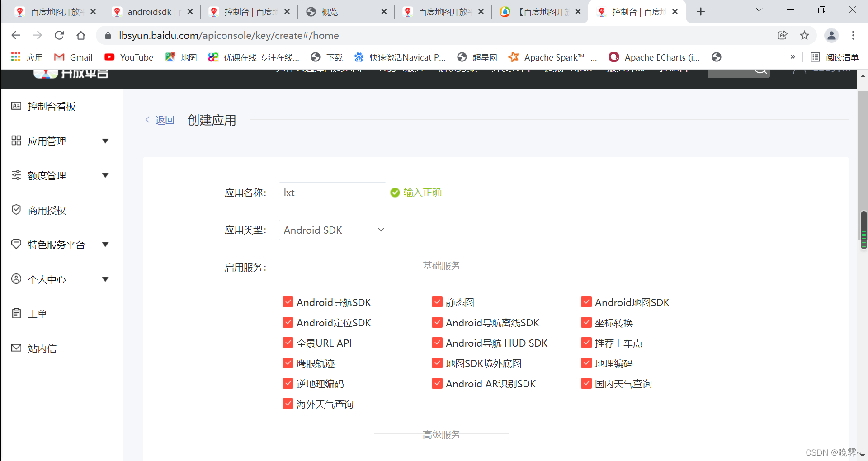Open a new browser tab
The image size is (868, 461).
click(x=701, y=12)
